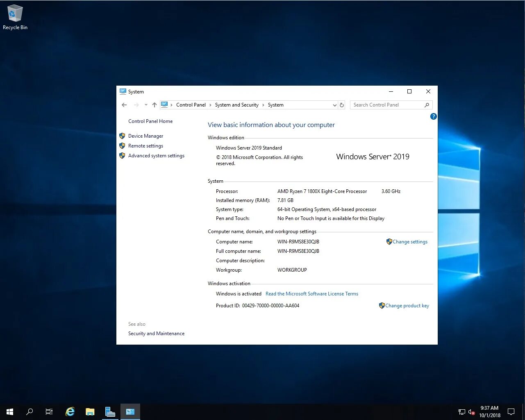Click the Windows is activated text
This screenshot has height=420, width=525.
click(x=239, y=294)
